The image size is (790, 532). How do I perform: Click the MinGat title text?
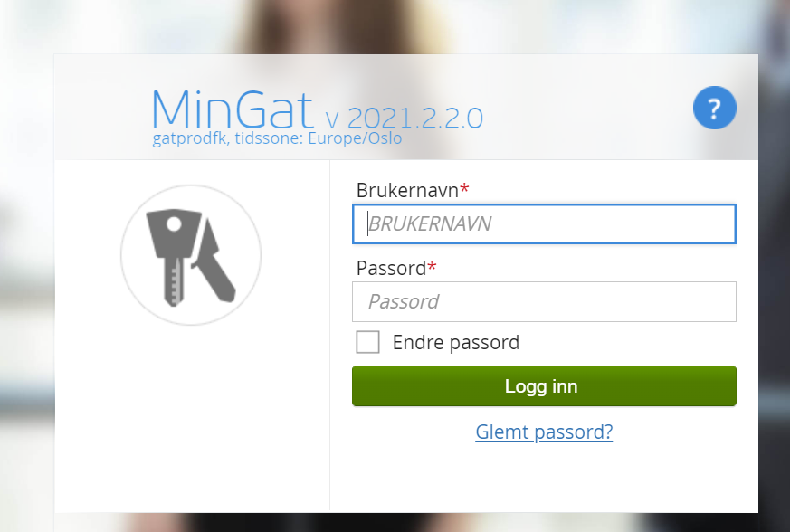(233, 109)
